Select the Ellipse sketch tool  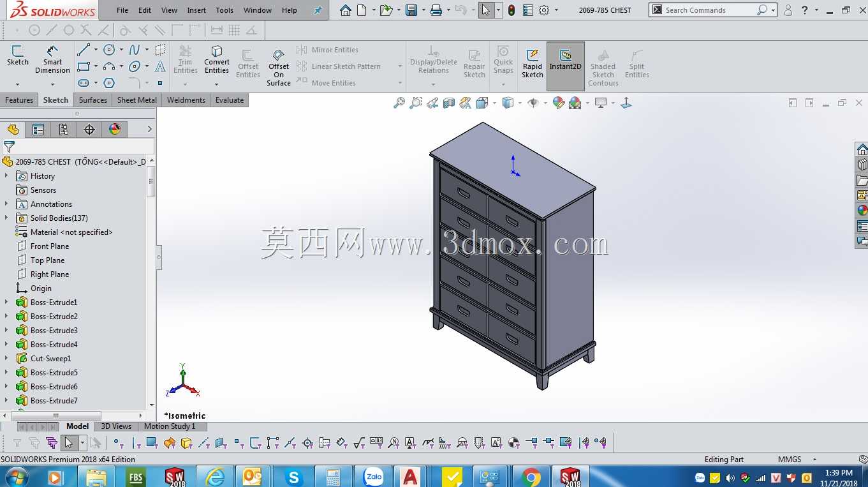135,66
